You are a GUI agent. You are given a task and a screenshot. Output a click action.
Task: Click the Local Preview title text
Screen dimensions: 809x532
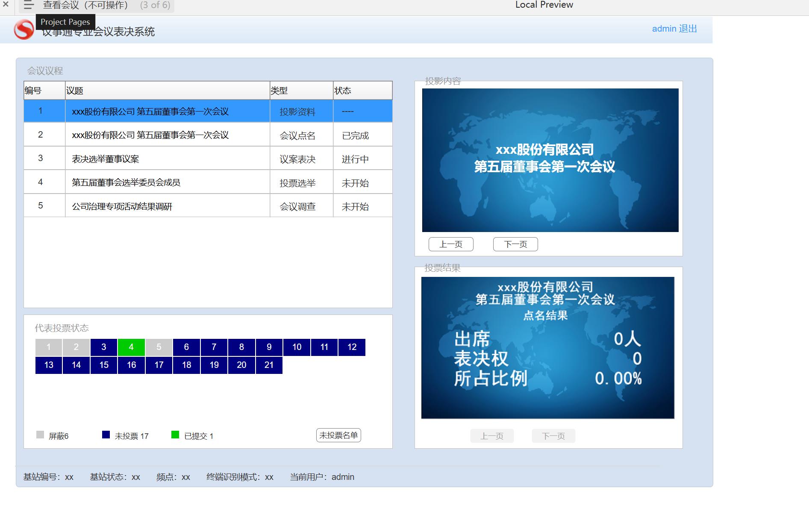pos(544,5)
